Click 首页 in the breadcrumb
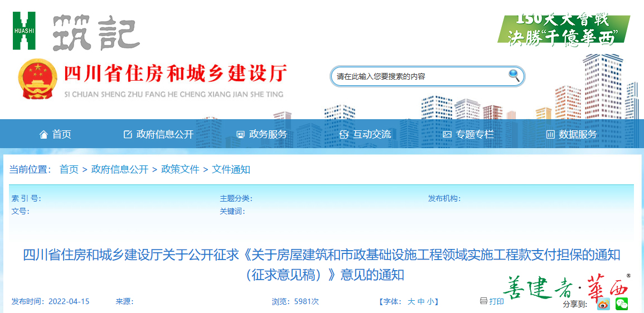This screenshot has height=313, width=644. coord(69,169)
